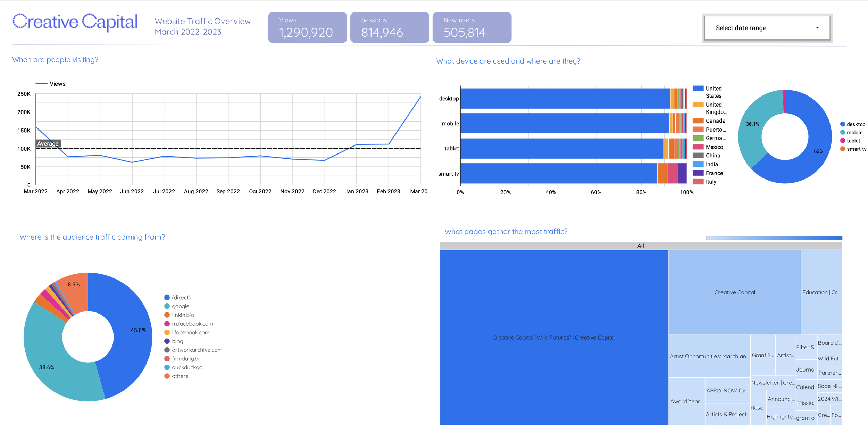Click the Views scorecard
Viewport: 868px width, 442px height.
pyautogui.click(x=307, y=27)
